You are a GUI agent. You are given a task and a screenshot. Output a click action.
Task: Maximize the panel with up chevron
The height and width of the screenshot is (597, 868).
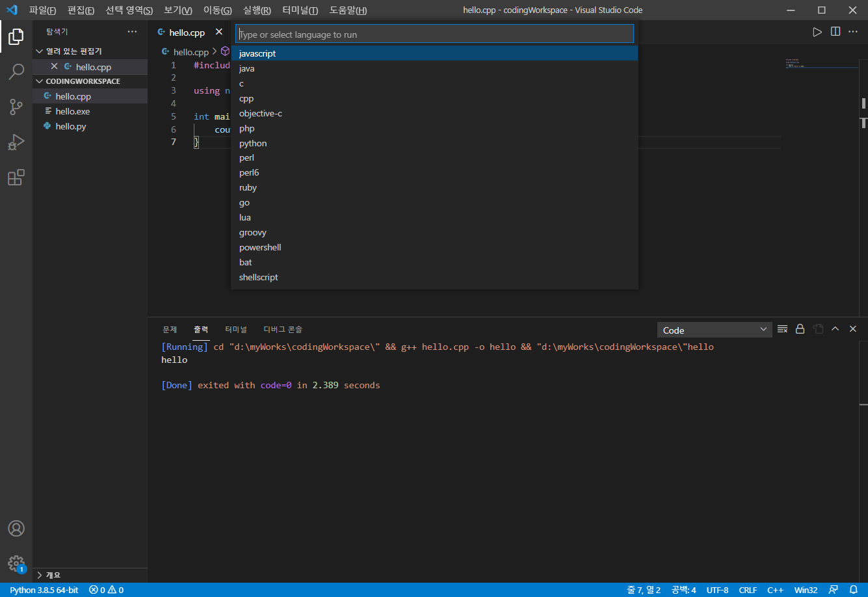pyautogui.click(x=835, y=330)
